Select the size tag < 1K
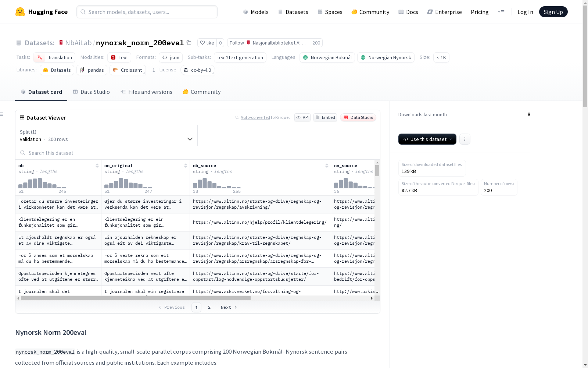588x368 pixels. [441, 57]
